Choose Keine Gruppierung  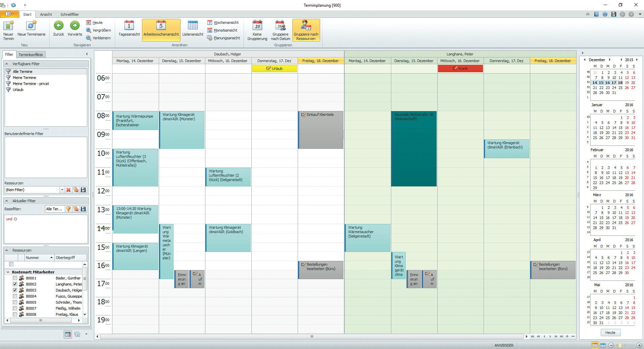click(257, 30)
